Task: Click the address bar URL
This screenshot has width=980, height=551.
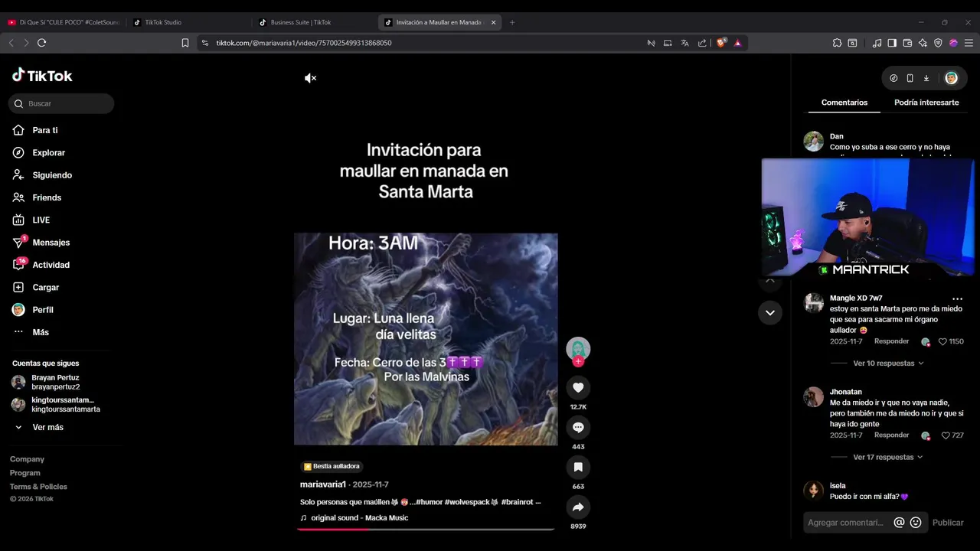Action: click(x=304, y=43)
